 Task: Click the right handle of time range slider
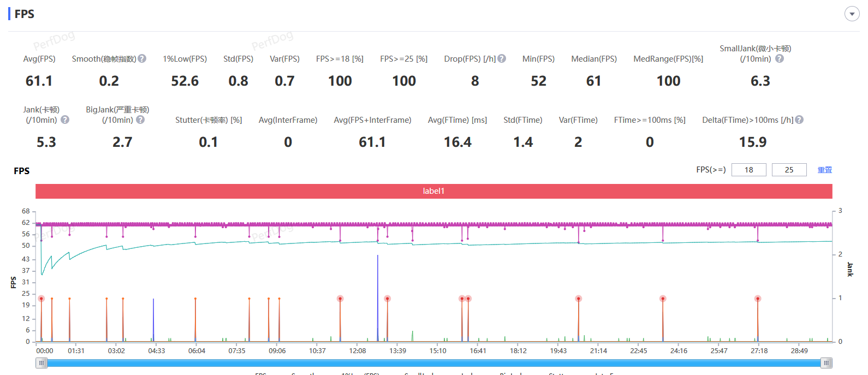(827, 363)
